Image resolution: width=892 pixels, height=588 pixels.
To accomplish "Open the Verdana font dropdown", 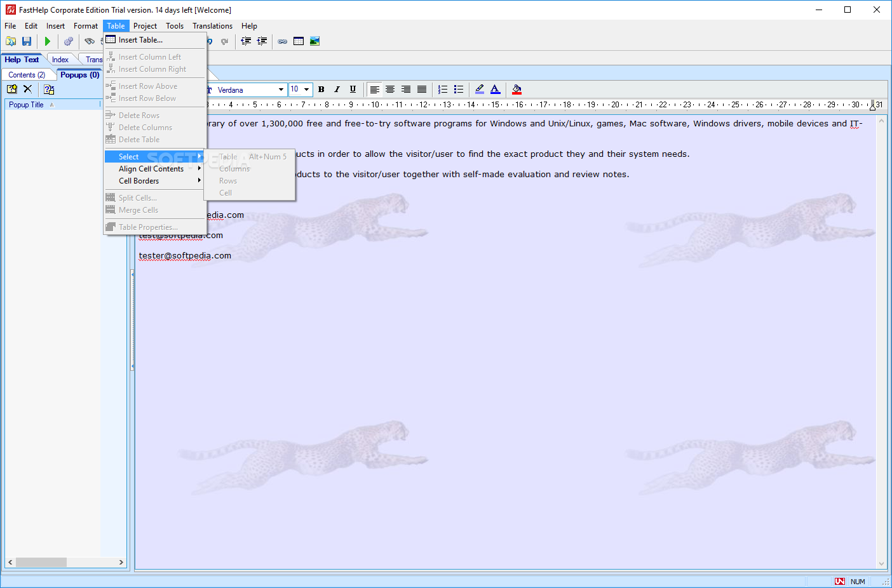I will pyautogui.click(x=281, y=90).
